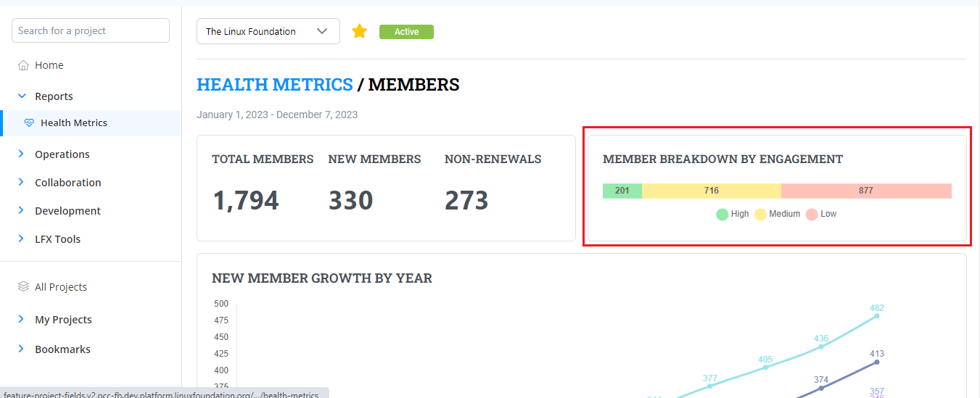
Task: Toggle the Low engagement legend dot
Action: click(x=812, y=214)
